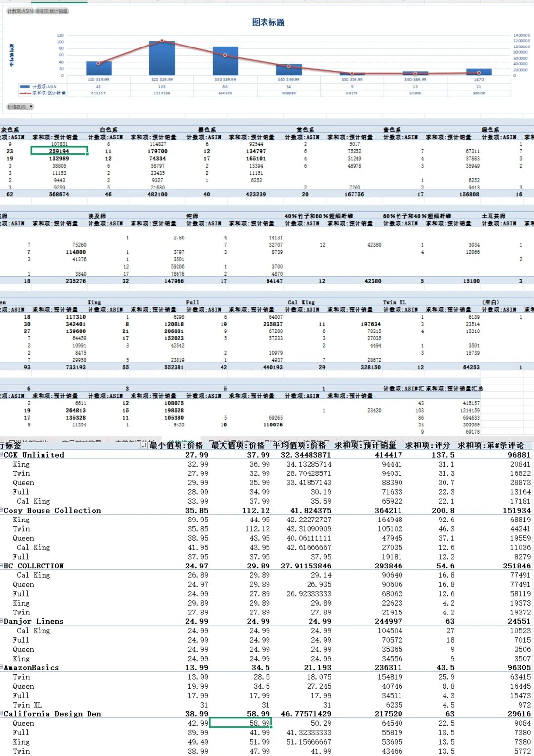Collapse the AmazonBasics group
The width and height of the screenshot is (534, 756).
pyautogui.click(x=1, y=667)
